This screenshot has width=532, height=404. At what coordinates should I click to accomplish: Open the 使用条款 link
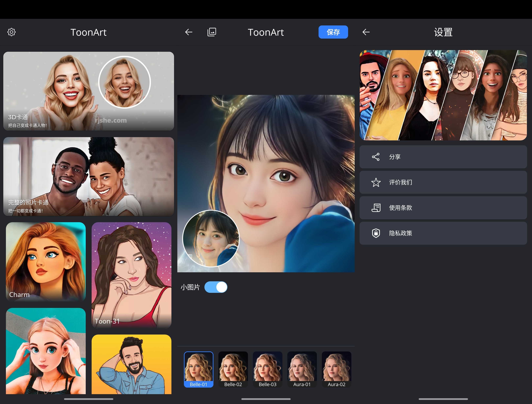point(443,208)
